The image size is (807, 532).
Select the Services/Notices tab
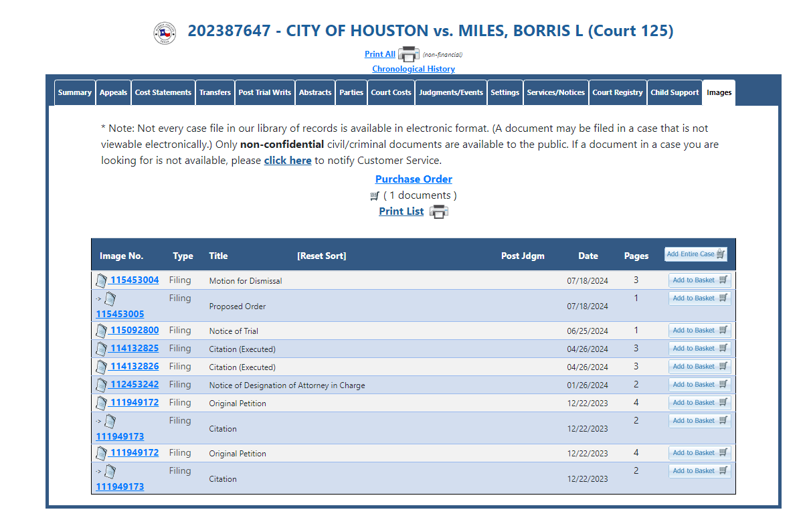(555, 92)
